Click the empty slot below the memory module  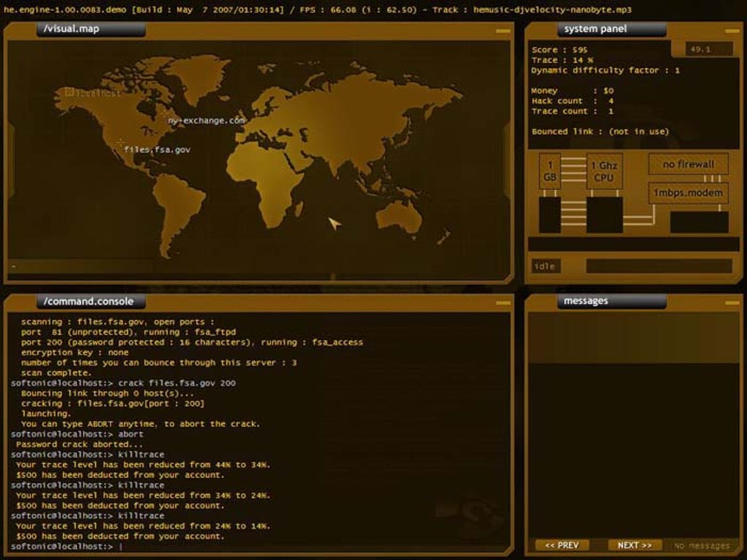click(x=550, y=215)
